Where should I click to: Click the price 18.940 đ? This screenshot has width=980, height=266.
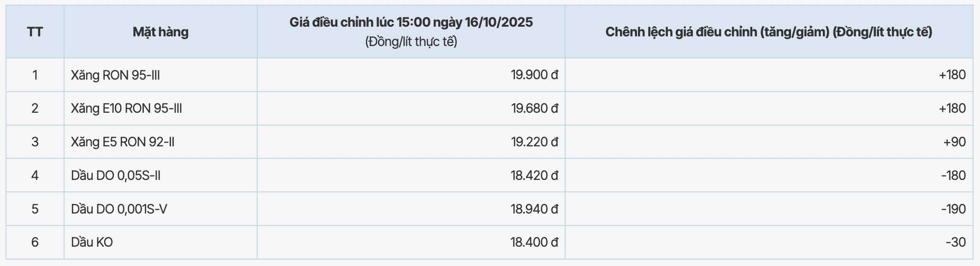pyautogui.click(x=534, y=209)
